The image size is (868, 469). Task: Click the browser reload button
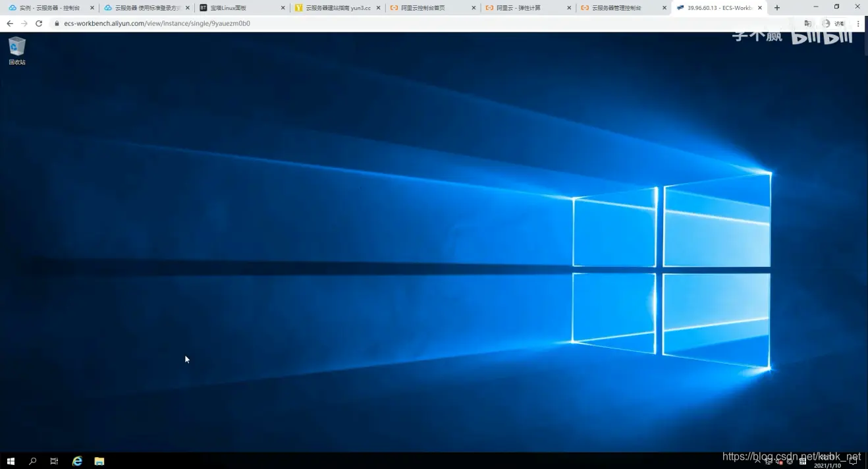pyautogui.click(x=39, y=23)
